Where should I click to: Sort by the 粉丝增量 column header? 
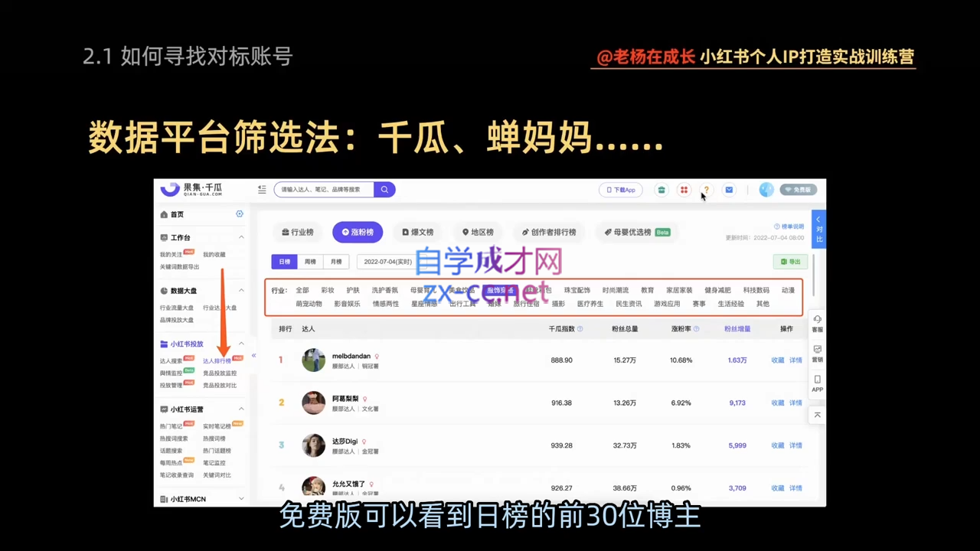coord(737,329)
